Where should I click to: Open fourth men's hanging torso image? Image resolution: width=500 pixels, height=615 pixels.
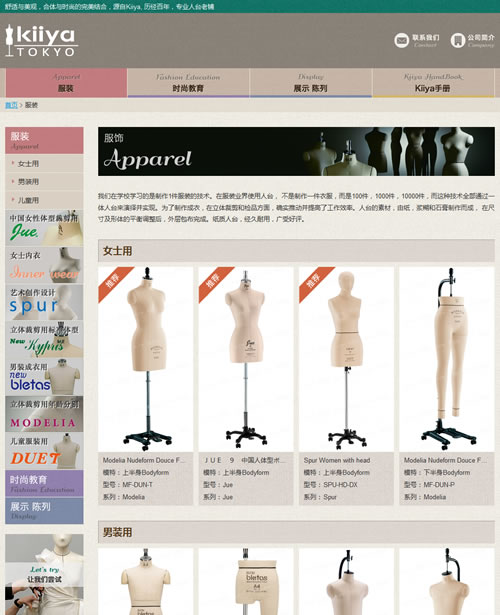tap(447, 582)
